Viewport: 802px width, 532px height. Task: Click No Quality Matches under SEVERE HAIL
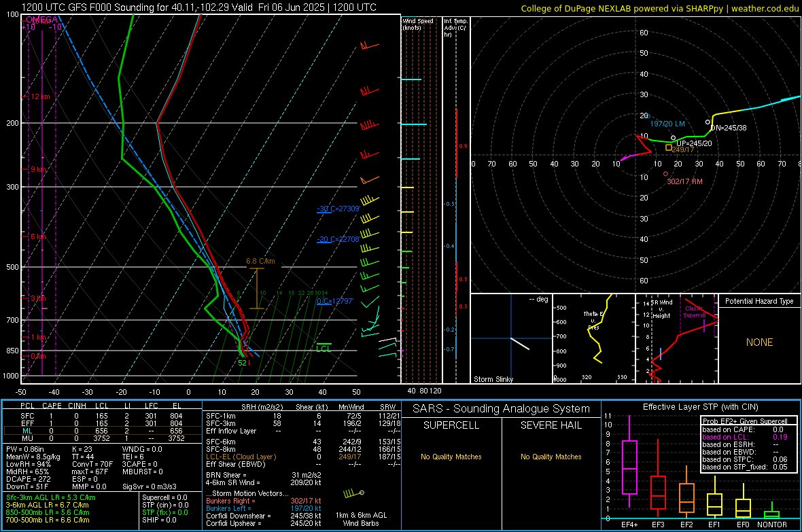point(551,457)
